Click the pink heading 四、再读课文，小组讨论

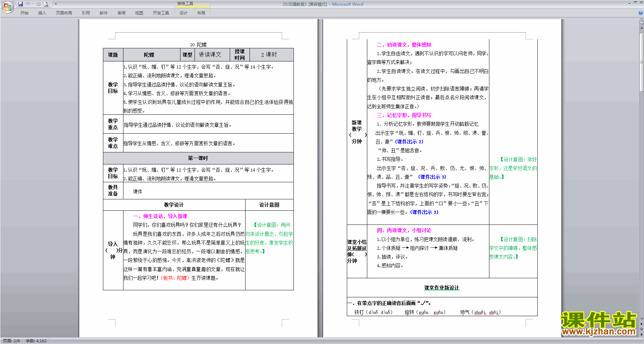[404, 230]
